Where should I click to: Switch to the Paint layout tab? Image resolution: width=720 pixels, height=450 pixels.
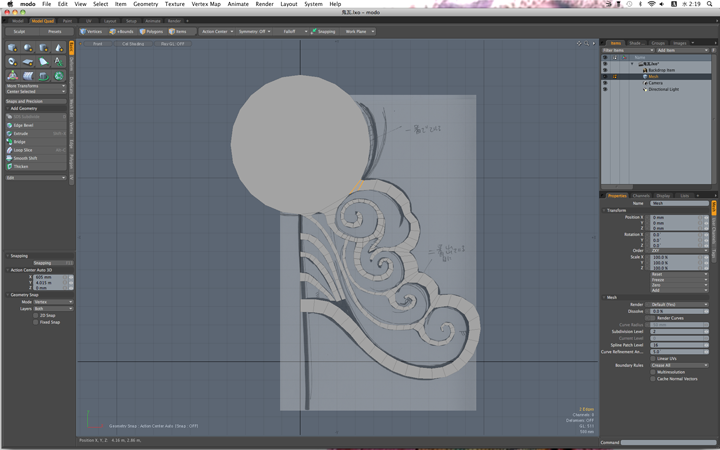pyautogui.click(x=67, y=21)
